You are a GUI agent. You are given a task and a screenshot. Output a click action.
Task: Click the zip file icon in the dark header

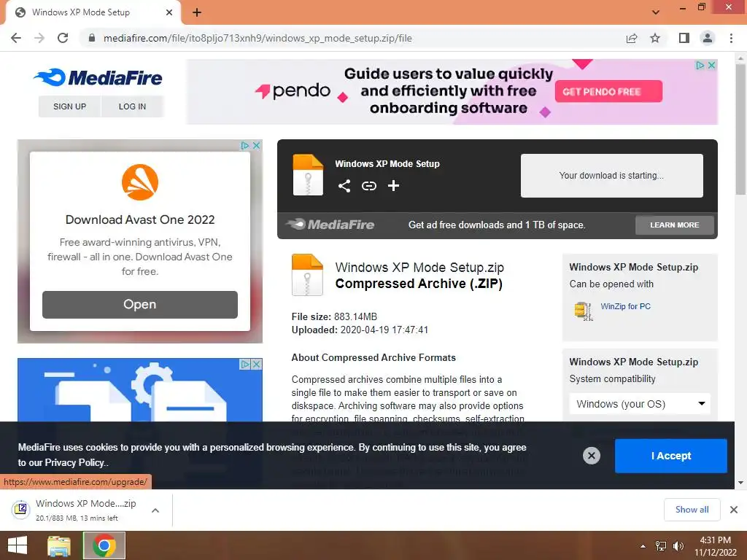point(308,175)
